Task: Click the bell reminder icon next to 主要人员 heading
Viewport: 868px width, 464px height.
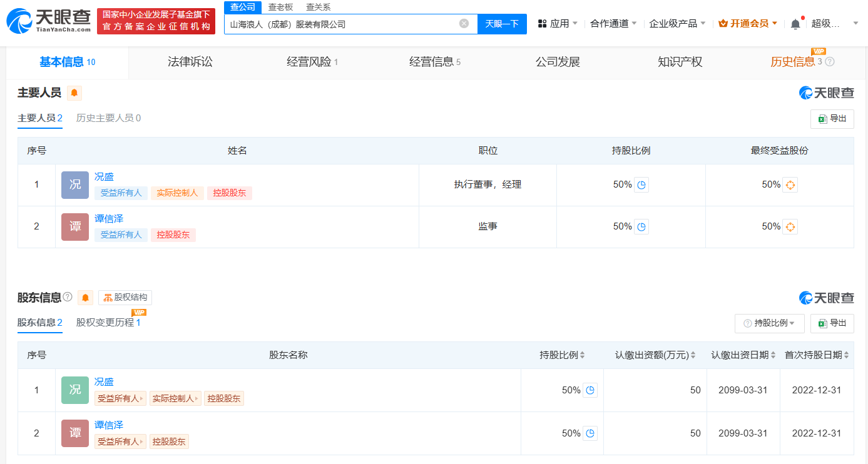Action: 74,93
